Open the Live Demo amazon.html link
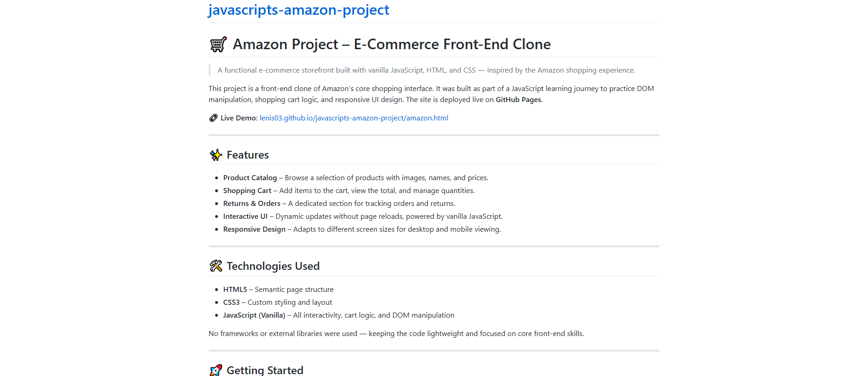The height and width of the screenshot is (376, 868). click(x=354, y=118)
